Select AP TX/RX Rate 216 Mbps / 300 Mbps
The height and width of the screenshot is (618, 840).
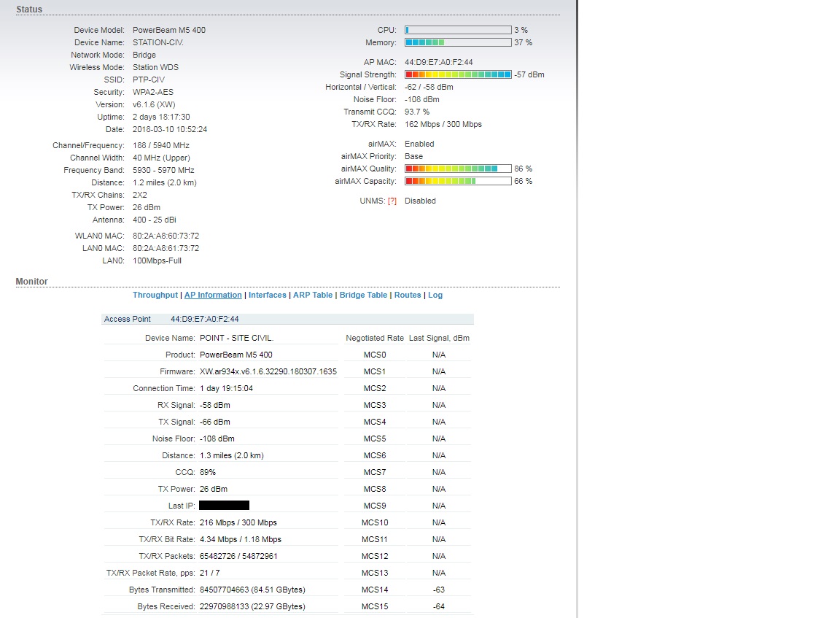pyautogui.click(x=238, y=522)
